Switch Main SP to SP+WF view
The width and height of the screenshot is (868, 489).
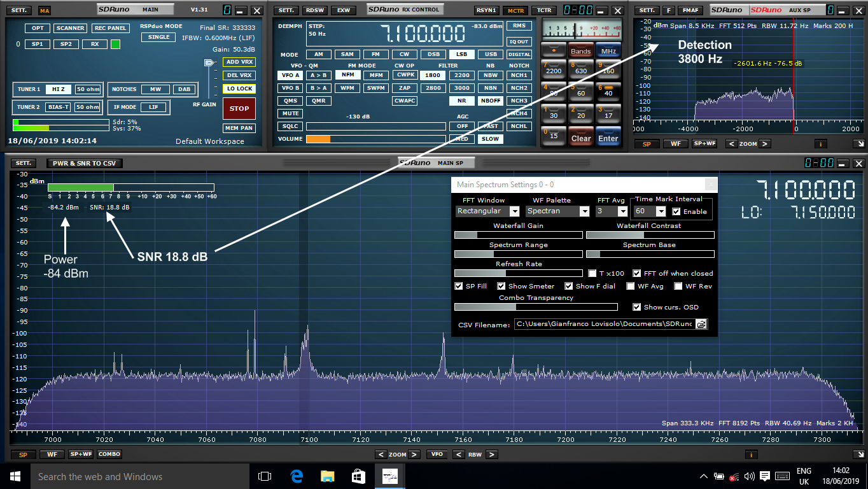[x=81, y=455]
